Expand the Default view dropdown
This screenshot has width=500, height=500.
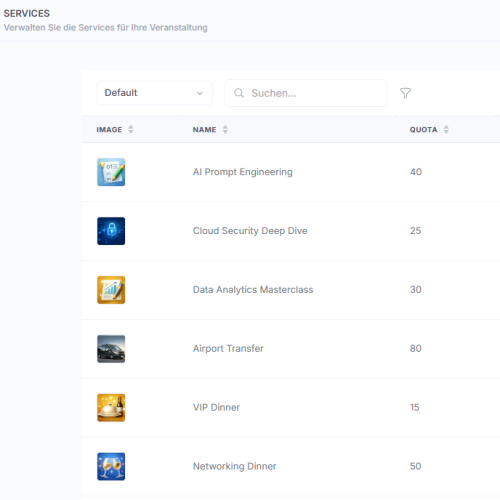(154, 93)
